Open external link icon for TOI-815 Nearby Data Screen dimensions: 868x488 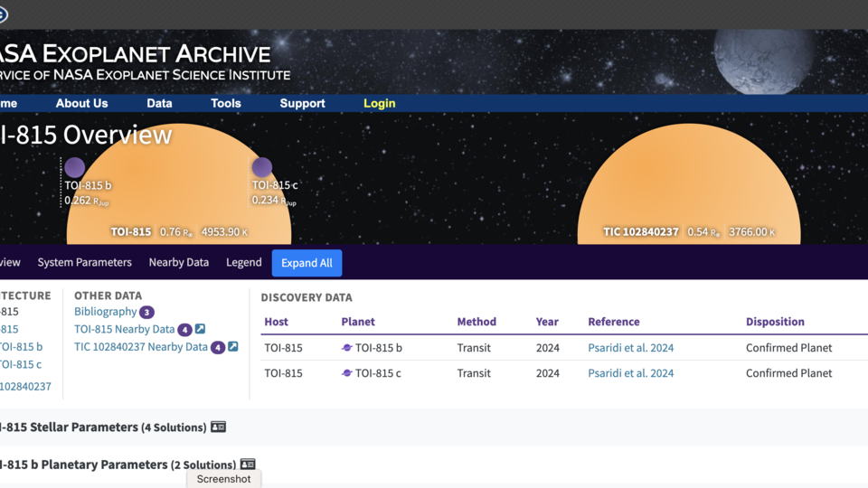pos(200,329)
